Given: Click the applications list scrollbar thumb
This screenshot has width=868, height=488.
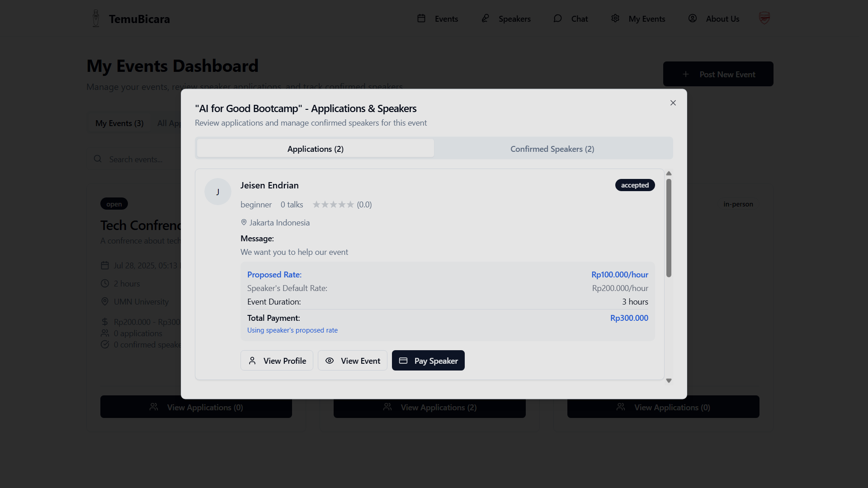Looking at the screenshot, I should tap(669, 228).
